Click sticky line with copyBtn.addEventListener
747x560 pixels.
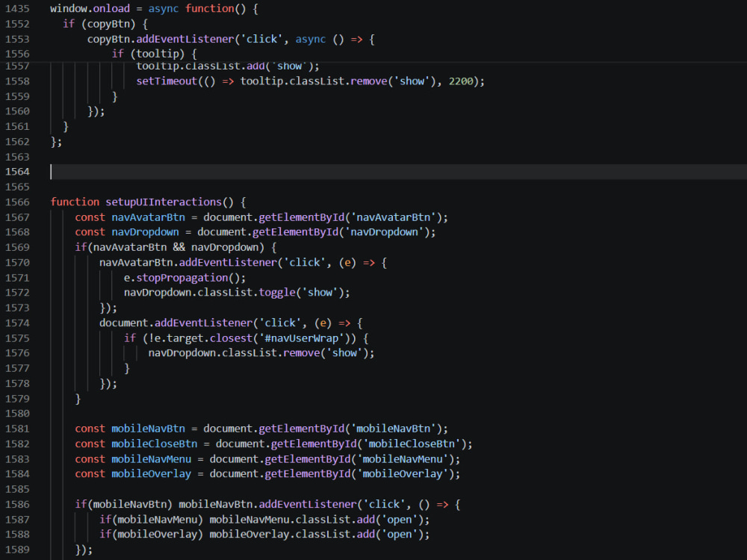click(x=231, y=39)
